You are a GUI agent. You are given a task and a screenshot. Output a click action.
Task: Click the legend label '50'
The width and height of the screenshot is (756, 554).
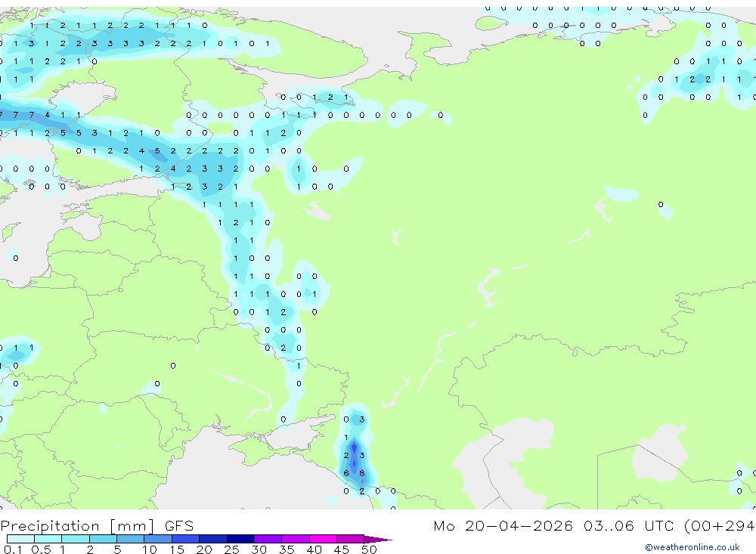pos(369,549)
